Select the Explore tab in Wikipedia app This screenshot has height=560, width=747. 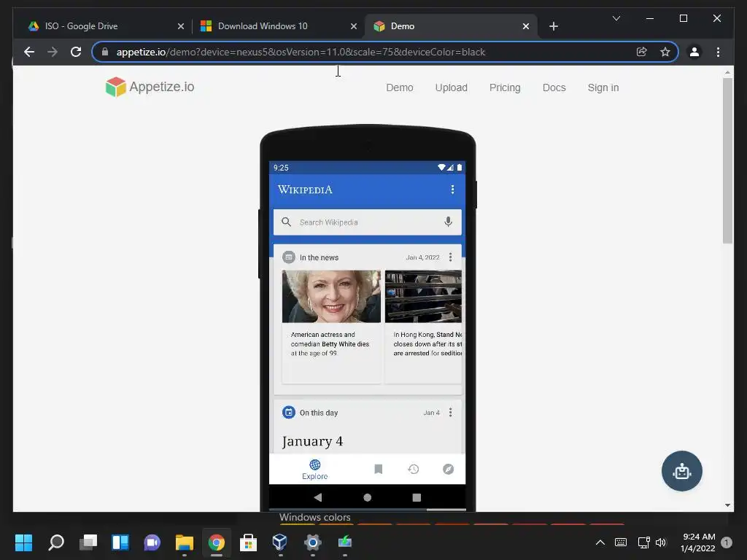[x=315, y=470]
